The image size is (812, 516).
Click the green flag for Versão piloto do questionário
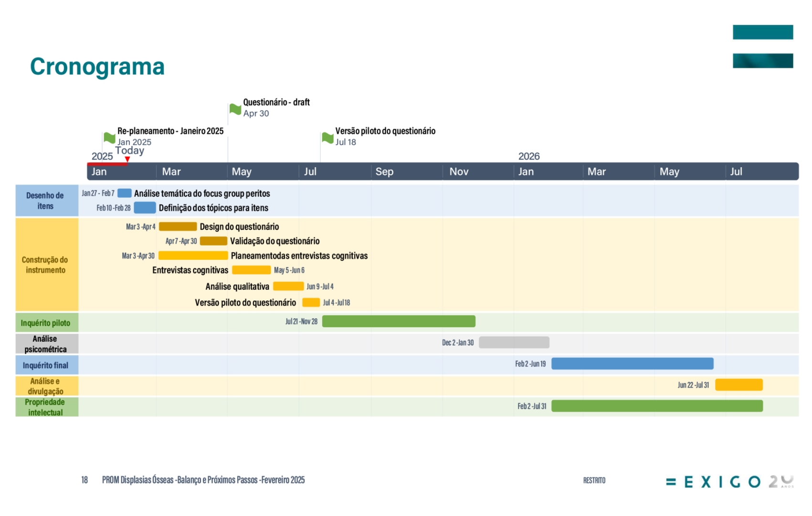[327, 138]
